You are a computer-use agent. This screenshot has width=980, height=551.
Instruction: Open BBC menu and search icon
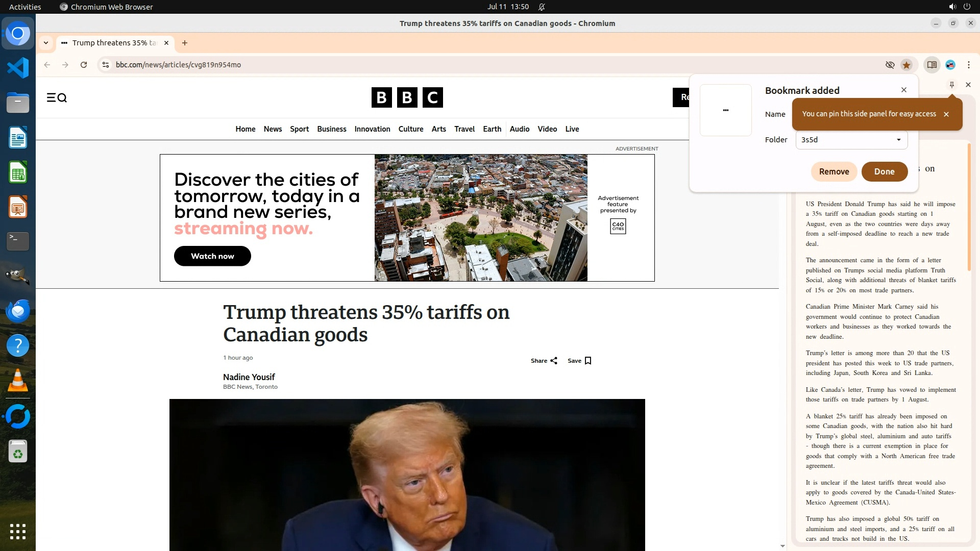[x=57, y=97]
